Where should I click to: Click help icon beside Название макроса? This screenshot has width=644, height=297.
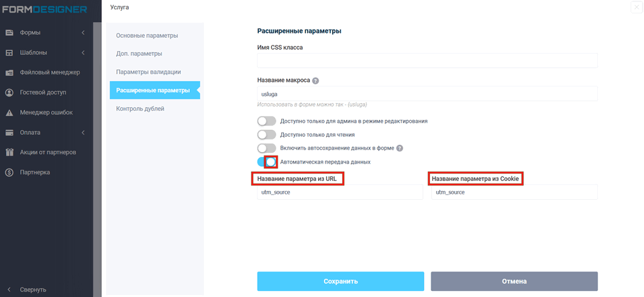click(x=315, y=80)
